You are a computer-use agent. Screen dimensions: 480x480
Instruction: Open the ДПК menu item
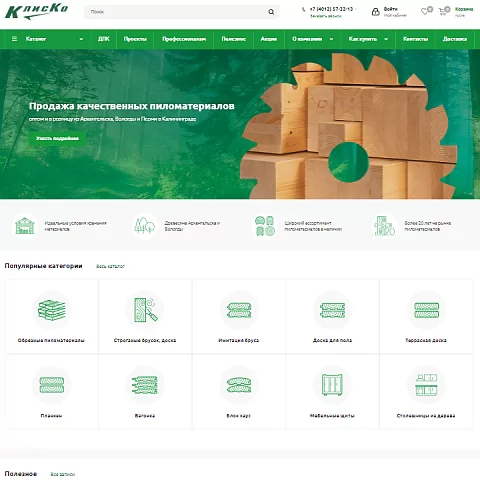pos(104,39)
